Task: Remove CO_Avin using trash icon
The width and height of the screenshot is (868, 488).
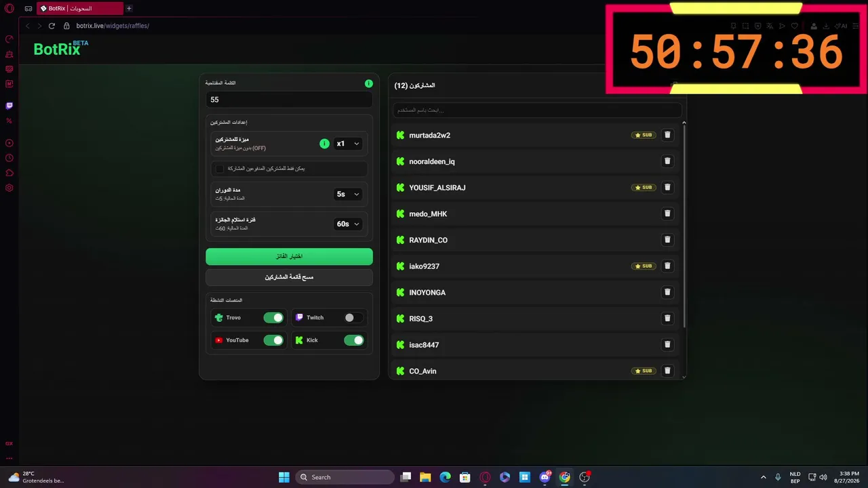Action: click(x=667, y=371)
